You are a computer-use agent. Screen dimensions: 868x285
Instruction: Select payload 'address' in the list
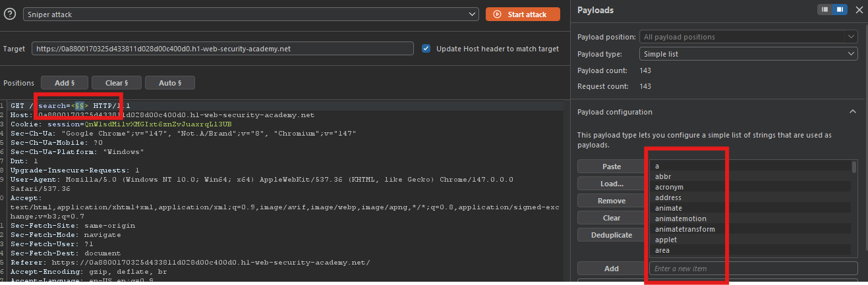click(750, 197)
